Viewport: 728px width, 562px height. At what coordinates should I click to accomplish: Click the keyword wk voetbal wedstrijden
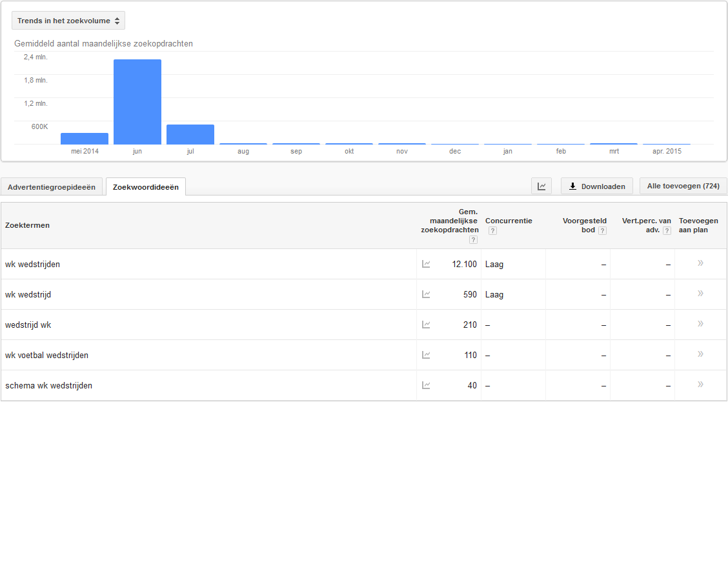[x=46, y=355]
